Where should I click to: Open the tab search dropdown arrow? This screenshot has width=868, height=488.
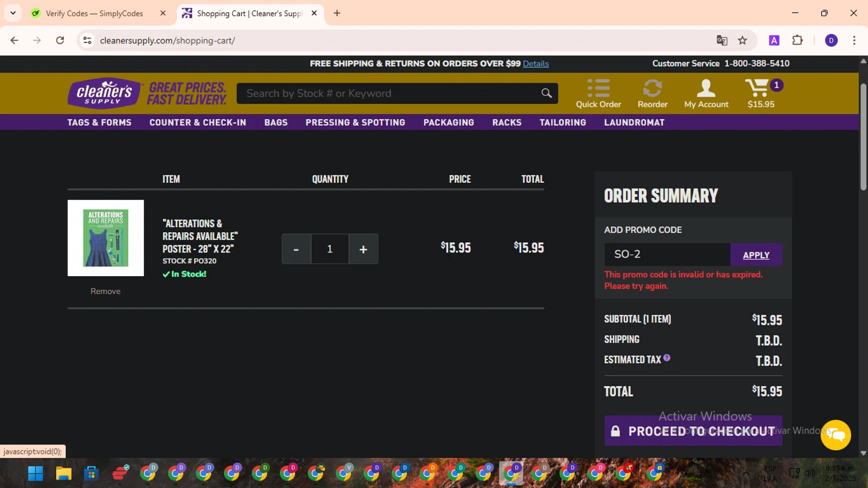(x=13, y=13)
